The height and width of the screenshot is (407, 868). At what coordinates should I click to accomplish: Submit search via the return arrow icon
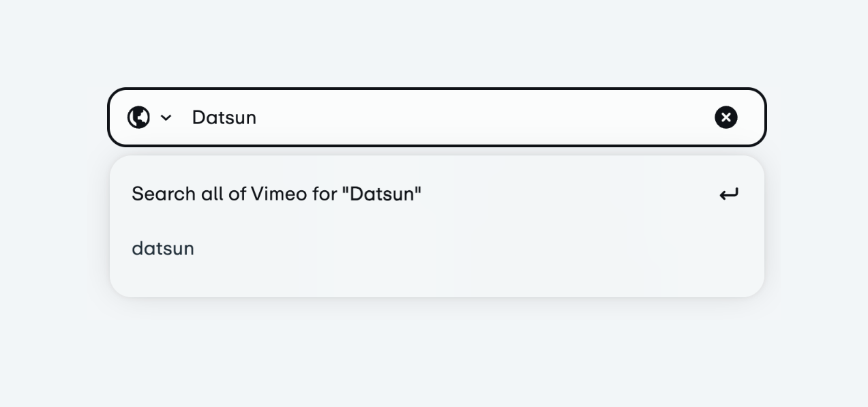click(728, 194)
